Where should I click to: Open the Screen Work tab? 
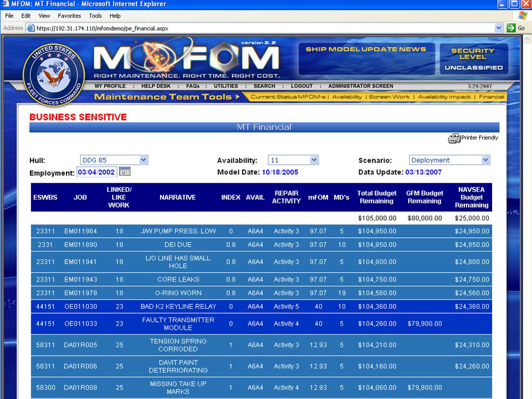click(389, 96)
